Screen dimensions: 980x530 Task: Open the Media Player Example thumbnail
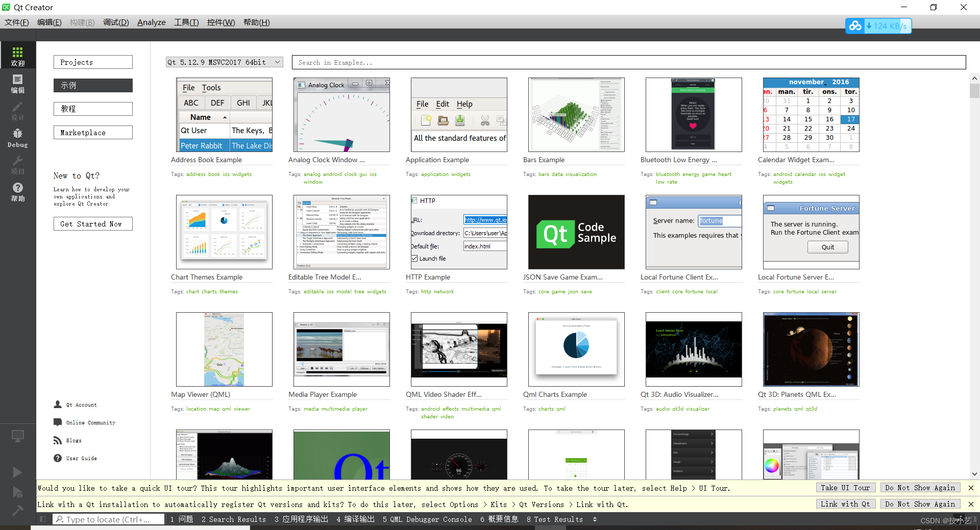coord(341,349)
